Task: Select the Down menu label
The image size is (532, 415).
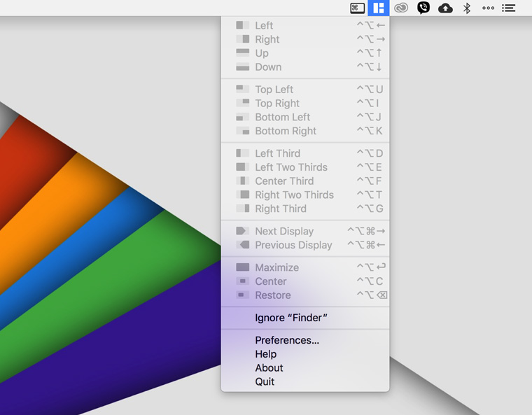Action: pyautogui.click(x=268, y=67)
